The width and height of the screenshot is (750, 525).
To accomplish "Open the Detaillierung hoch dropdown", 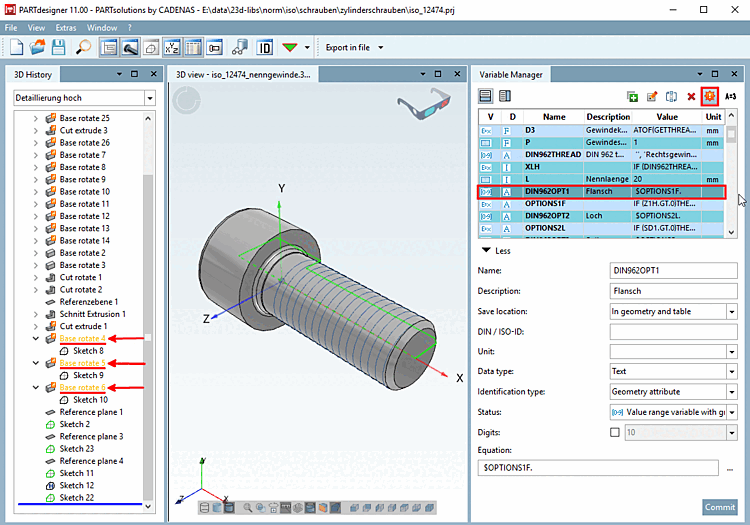I will click(149, 98).
